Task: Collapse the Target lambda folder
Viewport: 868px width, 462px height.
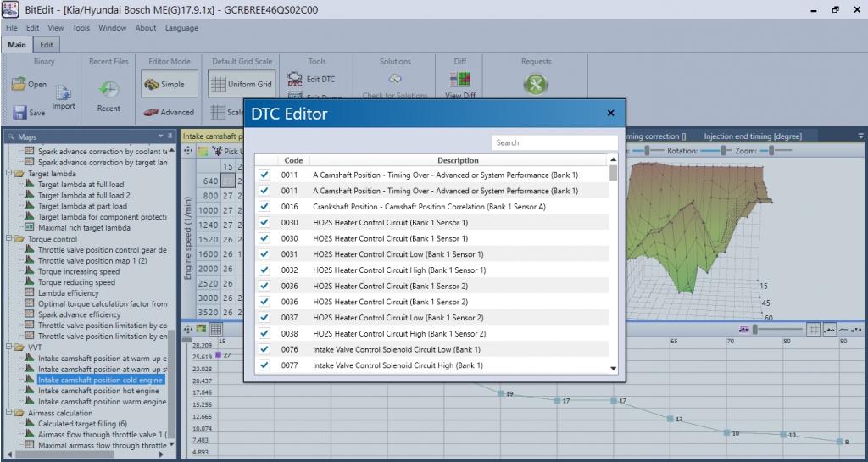Action: [x=8, y=174]
